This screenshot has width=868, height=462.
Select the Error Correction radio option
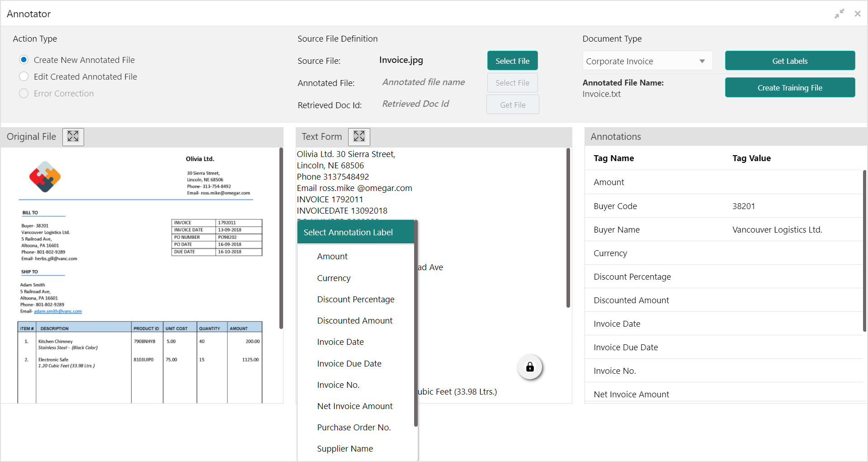[x=24, y=93]
